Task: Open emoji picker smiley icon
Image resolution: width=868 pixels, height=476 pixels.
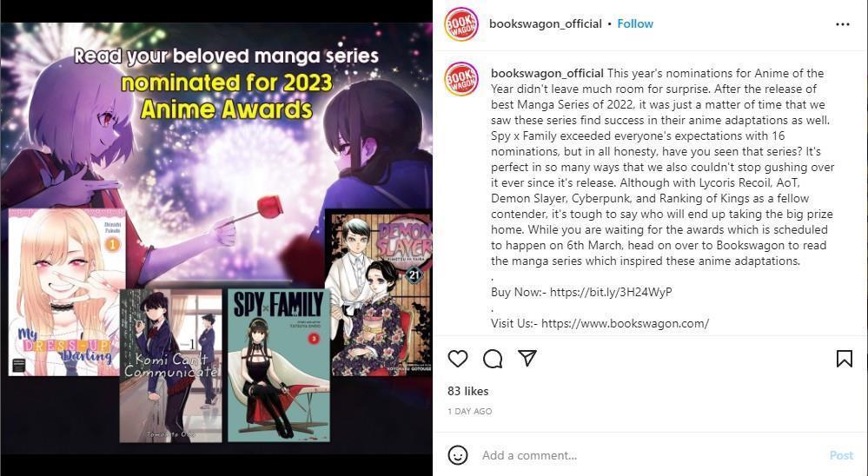Action: pos(458,455)
